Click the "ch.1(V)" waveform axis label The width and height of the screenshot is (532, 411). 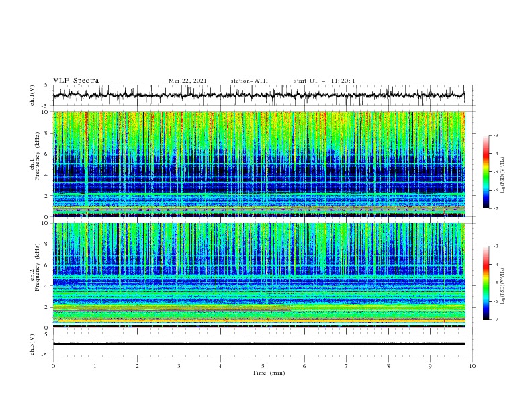point(32,95)
